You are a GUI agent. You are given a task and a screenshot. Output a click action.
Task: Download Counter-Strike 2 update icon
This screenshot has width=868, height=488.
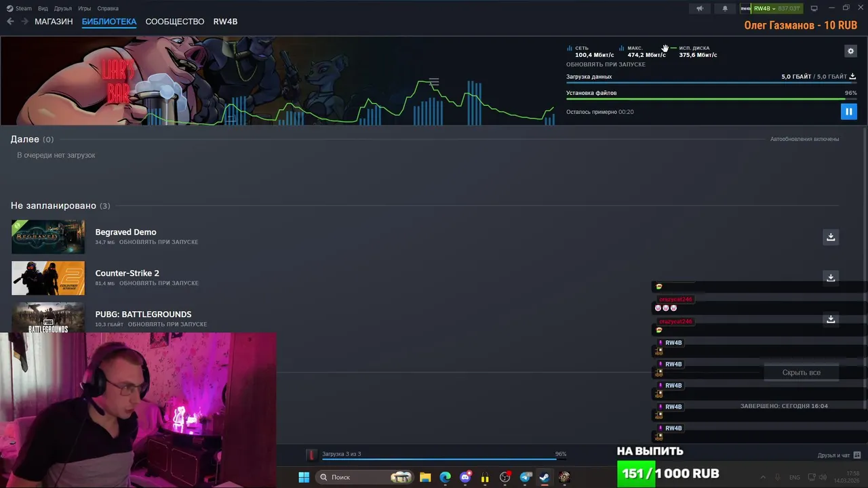(x=831, y=278)
